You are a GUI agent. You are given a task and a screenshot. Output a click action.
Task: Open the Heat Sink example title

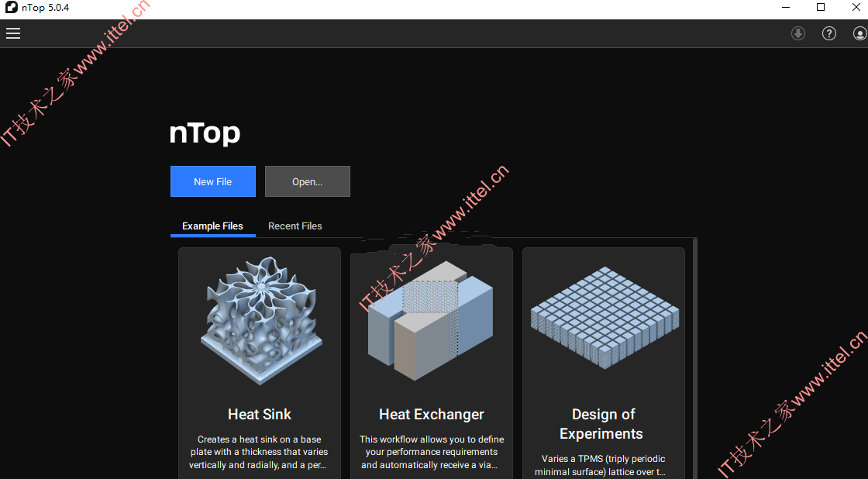260,414
